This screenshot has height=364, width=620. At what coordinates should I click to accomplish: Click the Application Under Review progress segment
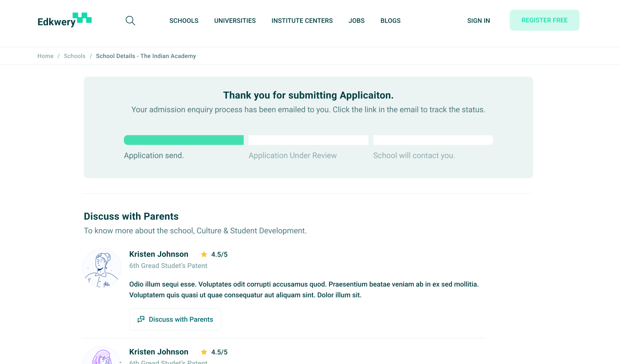point(308,140)
